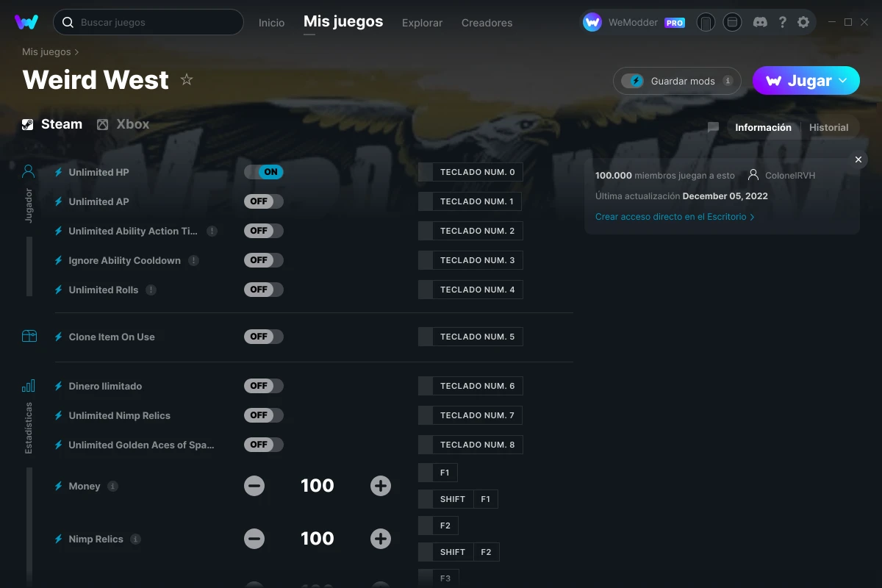
Task: Enable Ignore Ability Cooldown toggle
Action: coord(264,260)
